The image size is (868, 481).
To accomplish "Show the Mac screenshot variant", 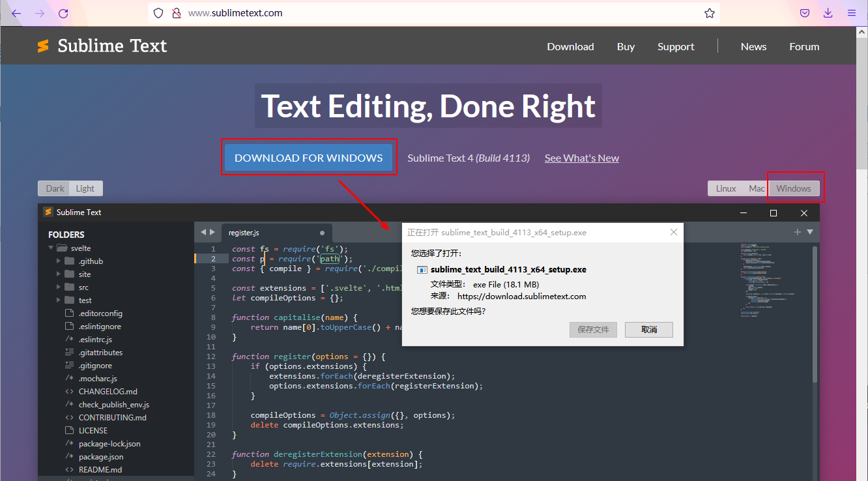I will (x=757, y=188).
